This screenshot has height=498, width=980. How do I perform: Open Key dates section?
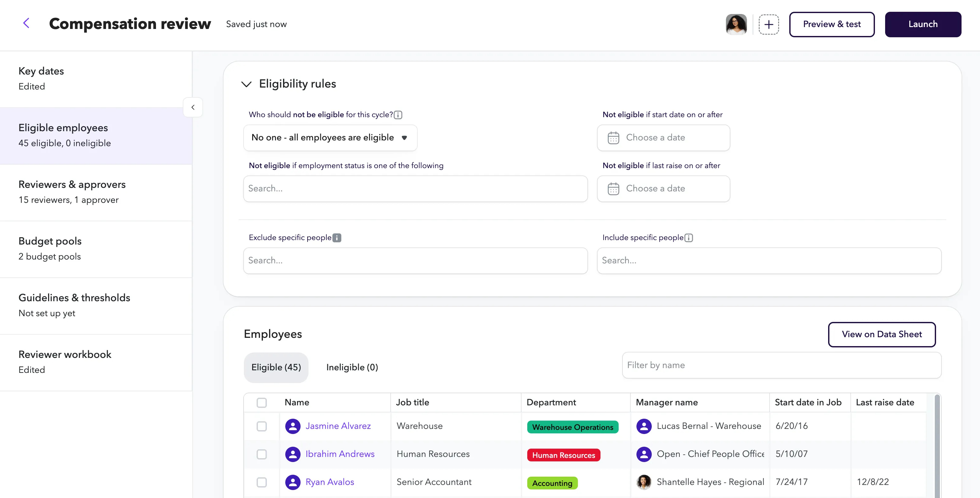click(x=96, y=79)
